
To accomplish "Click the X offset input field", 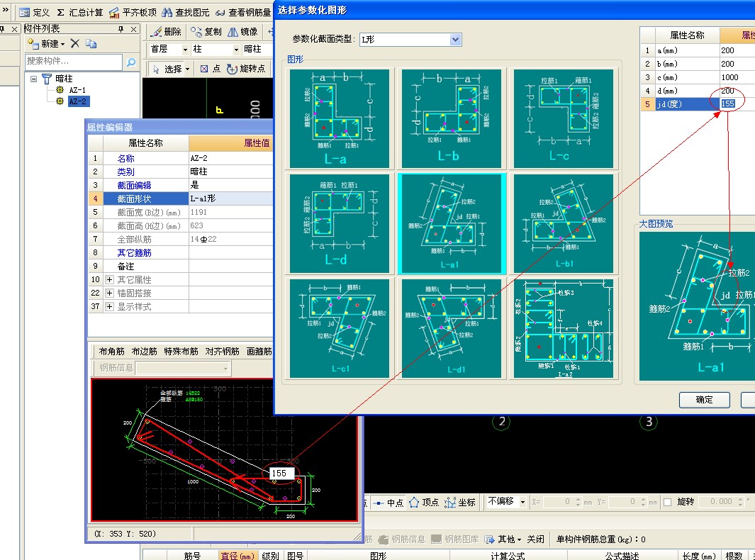I will 558,502.
